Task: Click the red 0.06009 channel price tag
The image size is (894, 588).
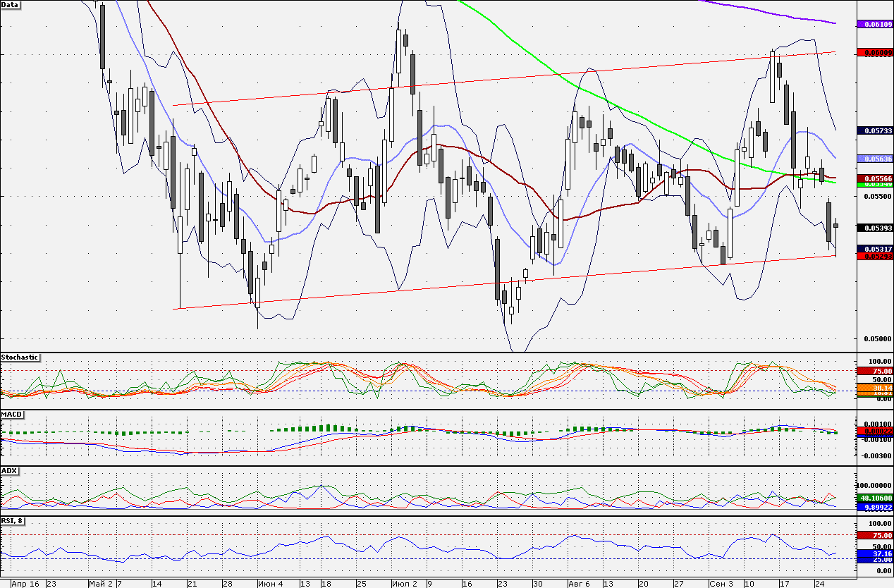Action: pyautogui.click(x=874, y=52)
